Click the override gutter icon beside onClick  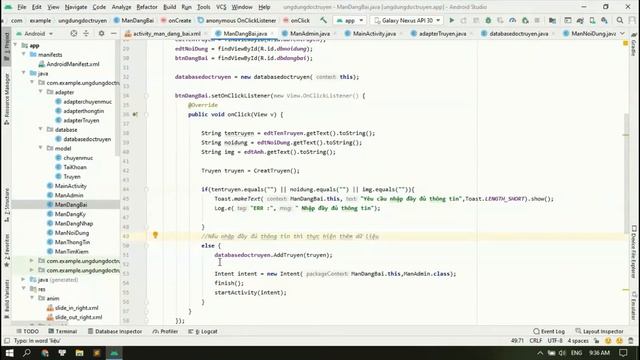135,115
